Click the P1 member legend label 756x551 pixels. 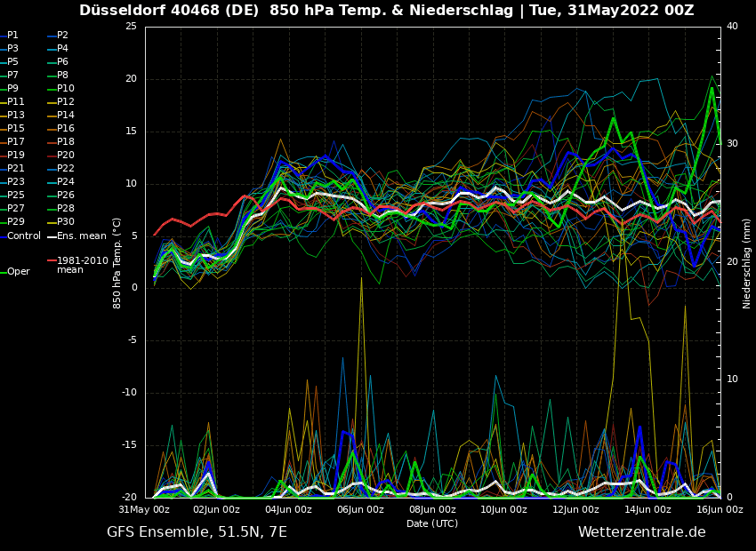coord(12,36)
